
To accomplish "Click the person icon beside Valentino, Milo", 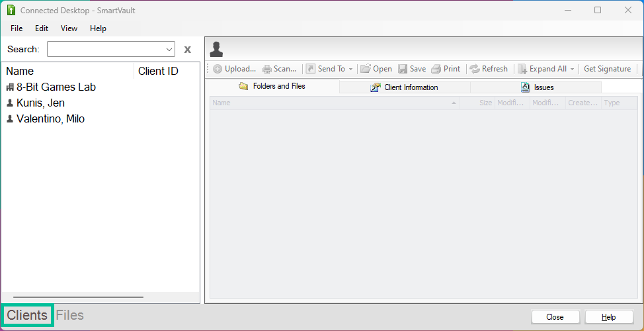I will click(11, 119).
